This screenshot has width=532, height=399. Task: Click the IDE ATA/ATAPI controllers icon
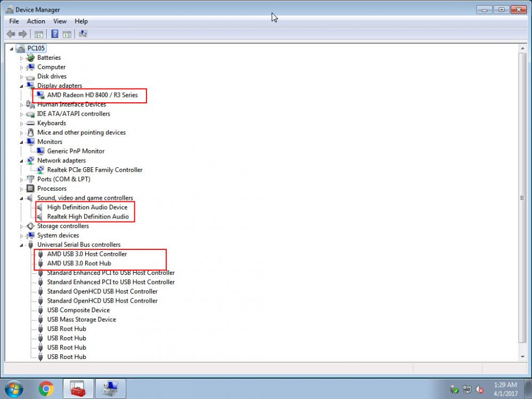click(x=30, y=114)
